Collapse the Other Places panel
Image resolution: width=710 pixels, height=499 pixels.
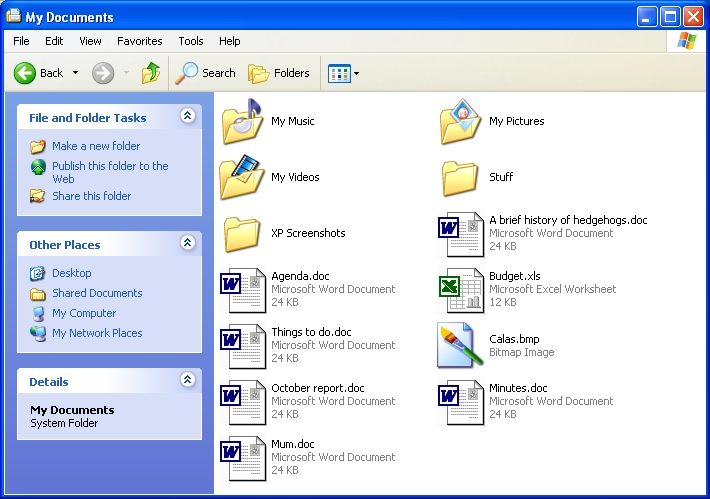pyautogui.click(x=187, y=243)
